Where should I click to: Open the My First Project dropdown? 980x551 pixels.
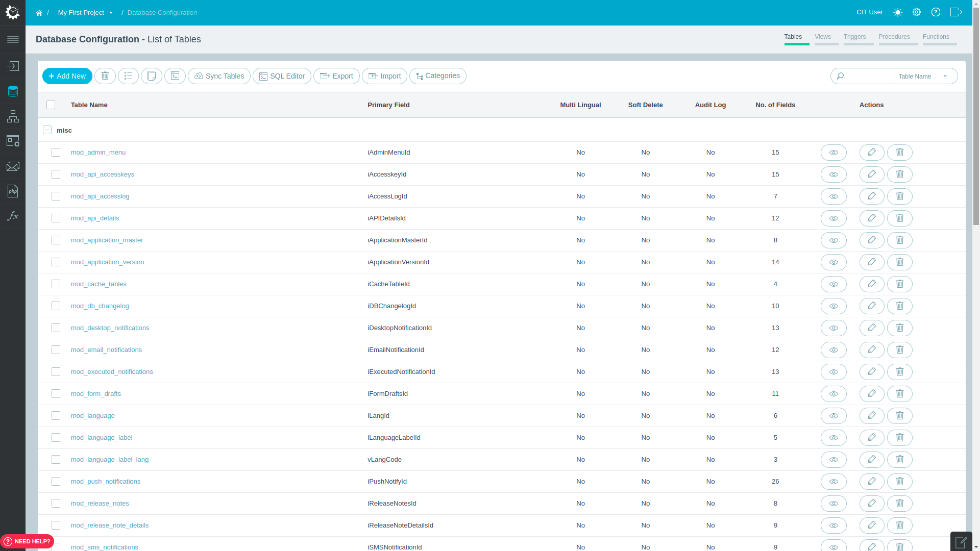click(85, 13)
